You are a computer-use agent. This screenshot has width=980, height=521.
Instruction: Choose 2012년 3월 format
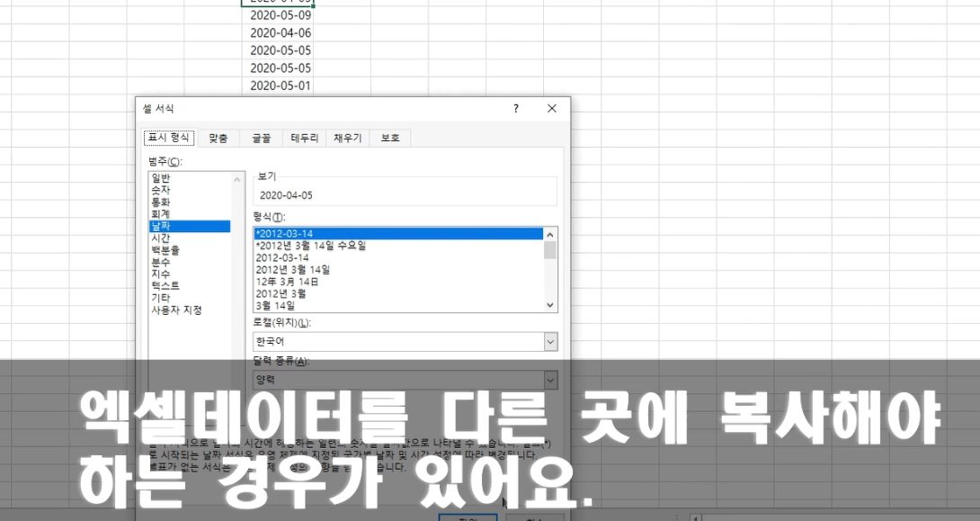click(399, 293)
